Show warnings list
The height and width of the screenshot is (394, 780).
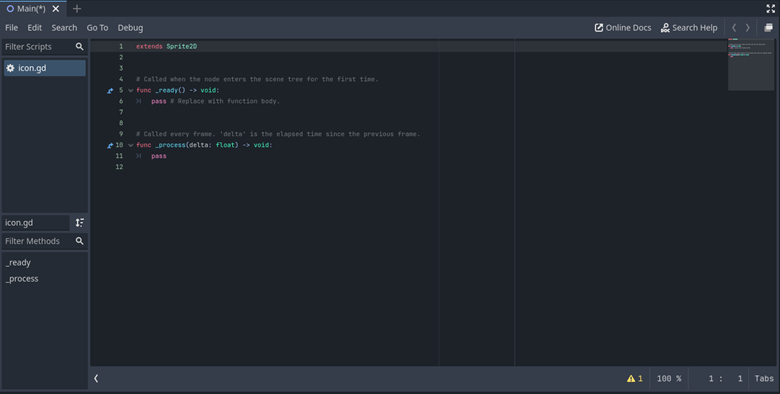635,379
